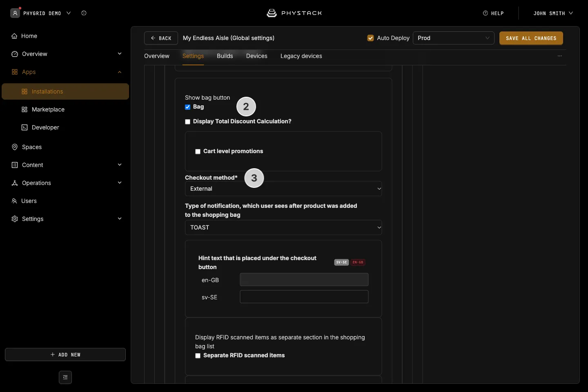Screen dimensions: 588x392
Task: Open the Prod environment dropdown
Action: [454, 38]
